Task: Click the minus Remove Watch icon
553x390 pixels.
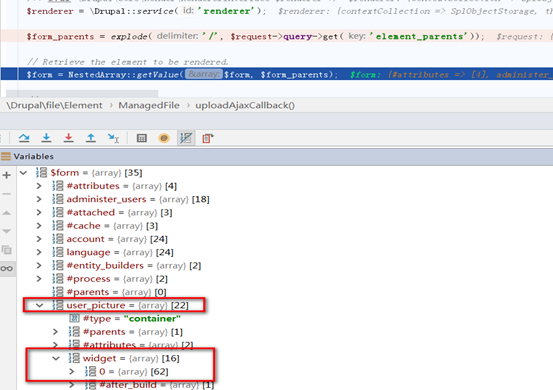Action: click(x=7, y=194)
